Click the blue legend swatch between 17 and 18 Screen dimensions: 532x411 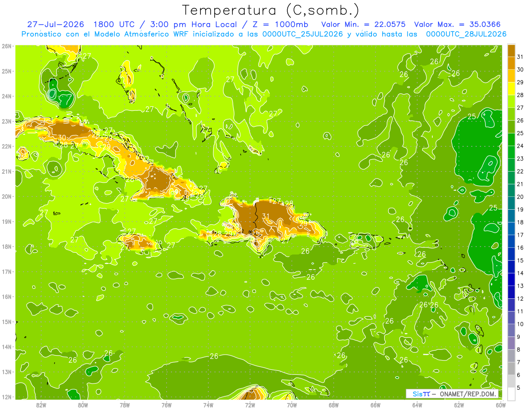pos(511,228)
